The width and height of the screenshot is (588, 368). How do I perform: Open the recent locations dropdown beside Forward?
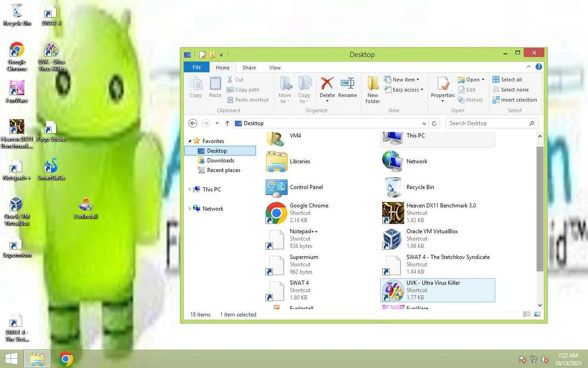217,123
